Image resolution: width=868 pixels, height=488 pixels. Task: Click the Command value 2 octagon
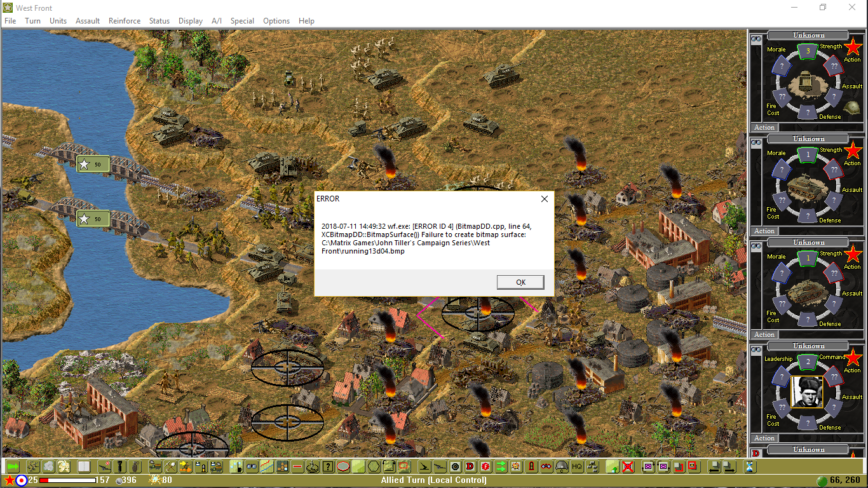coord(808,362)
